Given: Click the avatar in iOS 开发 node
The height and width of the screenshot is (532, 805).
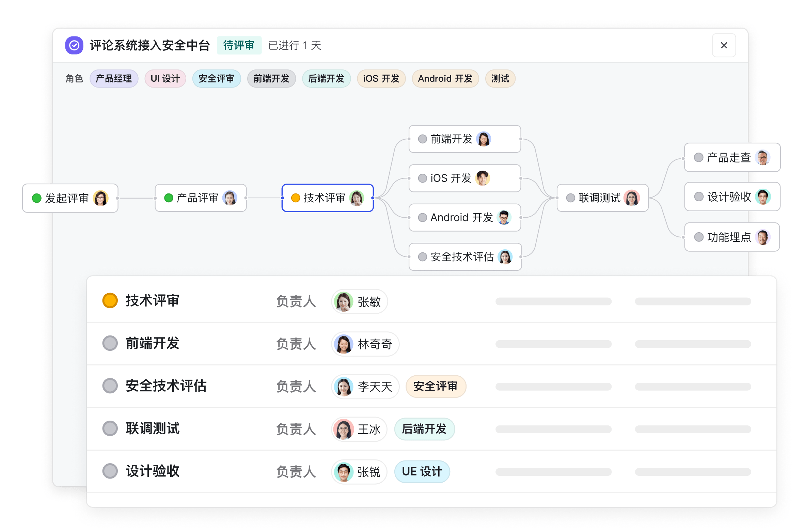Looking at the screenshot, I should pos(483,178).
